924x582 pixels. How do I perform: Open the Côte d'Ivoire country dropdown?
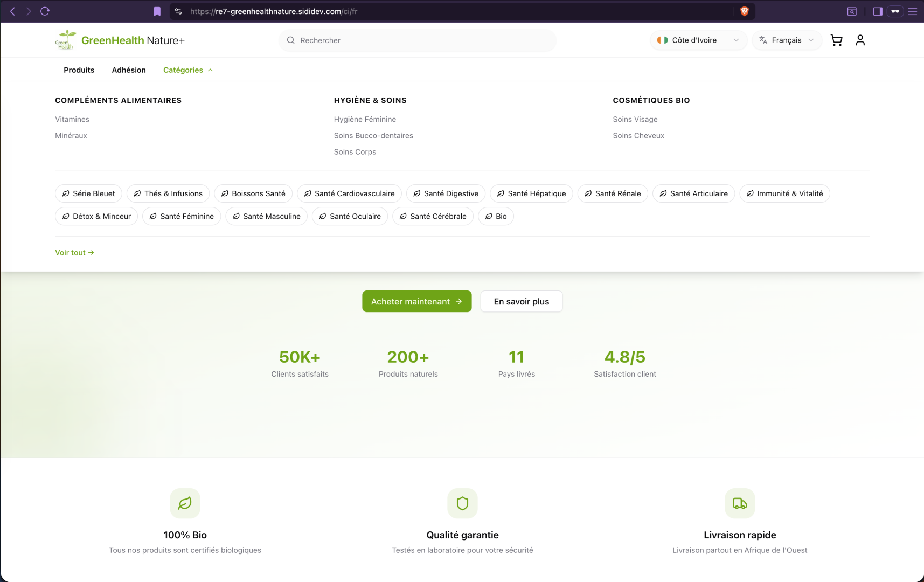pos(698,40)
